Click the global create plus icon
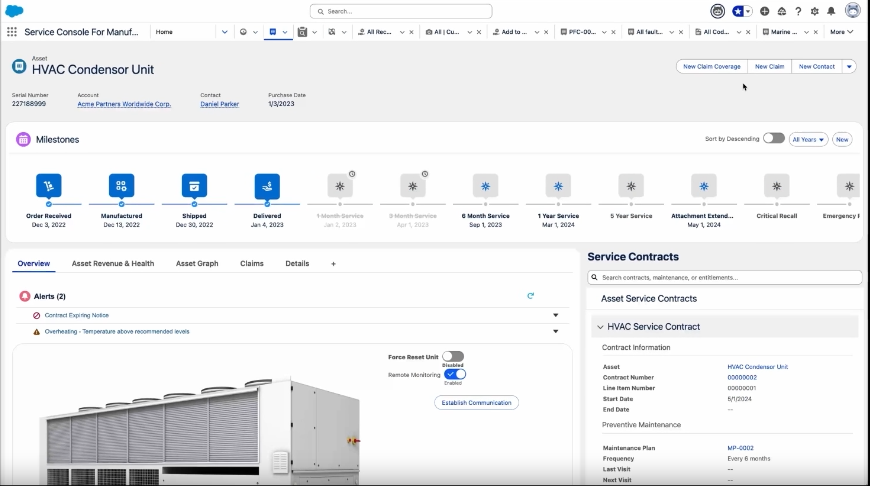Viewport: 870px width, 486px height. [x=765, y=11]
